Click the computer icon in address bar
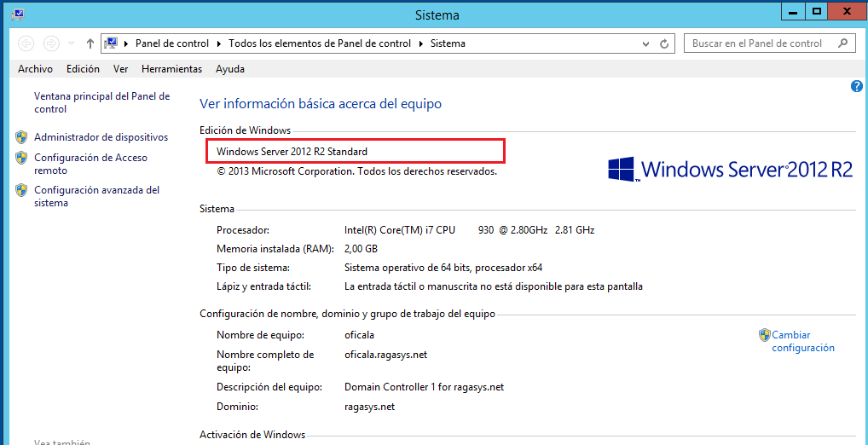The image size is (868, 445). (111, 43)
